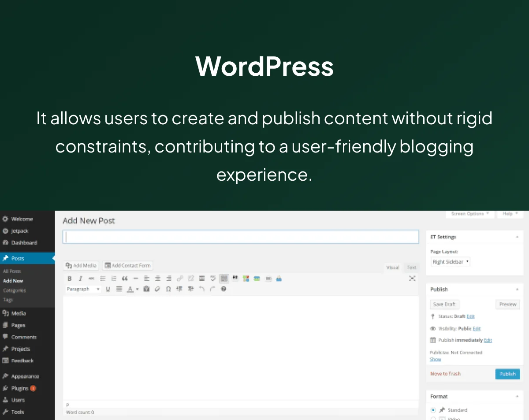Edit the post Visibility
529x420 pixels.
477,328
